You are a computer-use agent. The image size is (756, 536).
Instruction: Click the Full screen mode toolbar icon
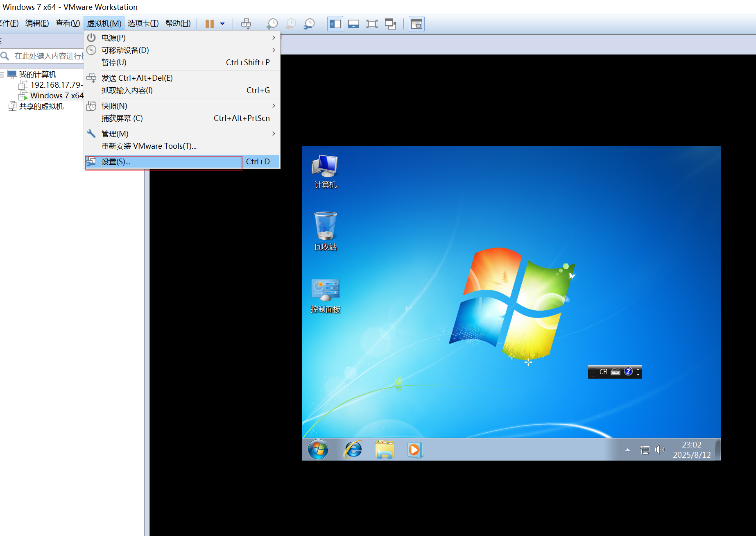pos(372,24)
